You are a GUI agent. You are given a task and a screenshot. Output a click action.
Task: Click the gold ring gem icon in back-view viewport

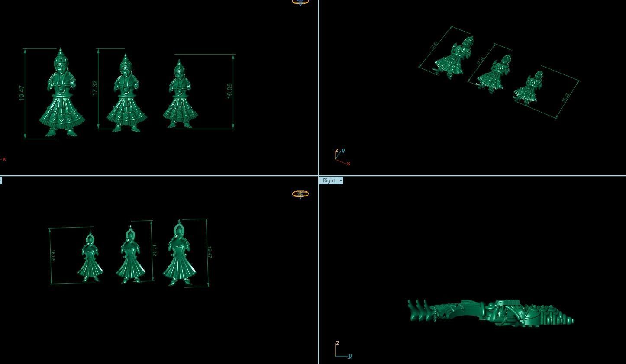(x=300, y=194)
